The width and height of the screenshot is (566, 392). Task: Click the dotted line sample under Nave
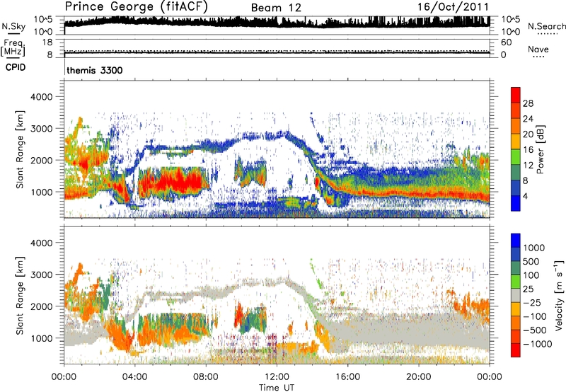[x=538, y=57]
